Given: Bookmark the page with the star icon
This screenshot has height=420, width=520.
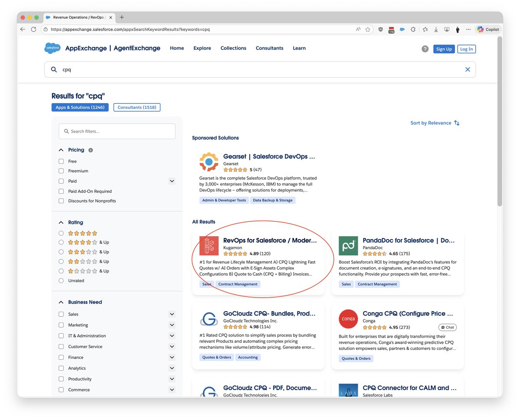Looking at the screenshot, I should [x=368, y=29].
